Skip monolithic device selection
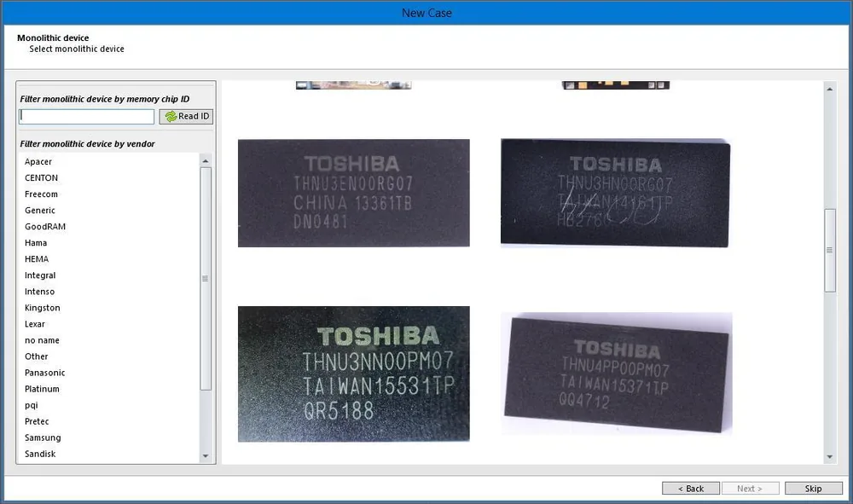 pyautogui.click(x=813, y=489)
